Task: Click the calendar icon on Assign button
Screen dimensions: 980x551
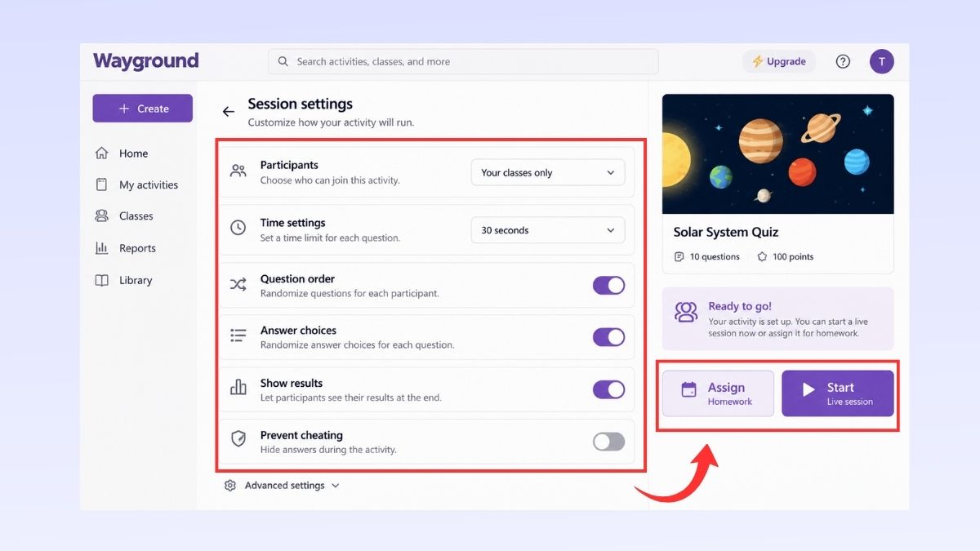Action: click(x=689, y=390)
